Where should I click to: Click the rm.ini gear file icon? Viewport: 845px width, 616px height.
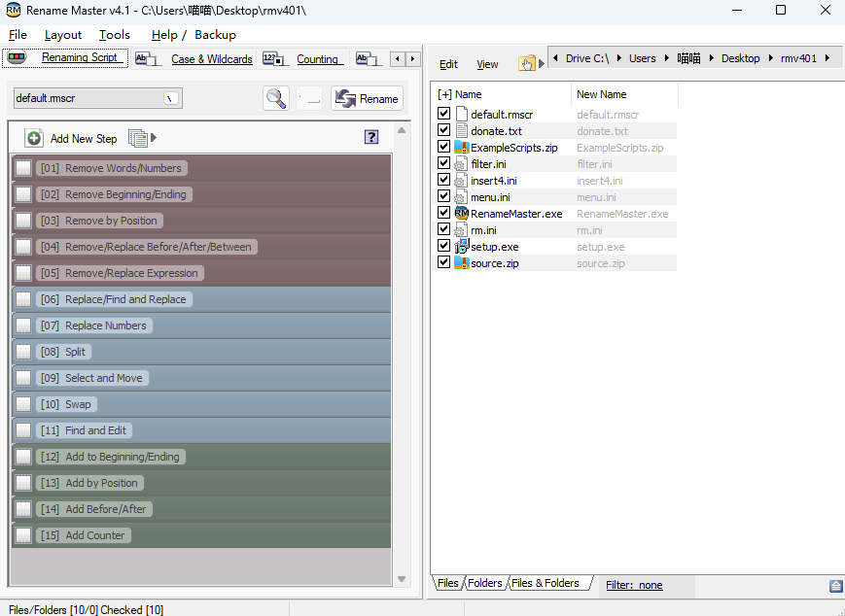pyautogui.click(x=461, y=230)
